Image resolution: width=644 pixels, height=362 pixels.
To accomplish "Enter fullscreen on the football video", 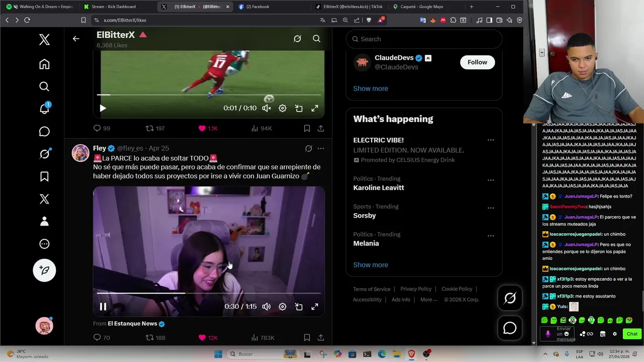I will [314, 108].
